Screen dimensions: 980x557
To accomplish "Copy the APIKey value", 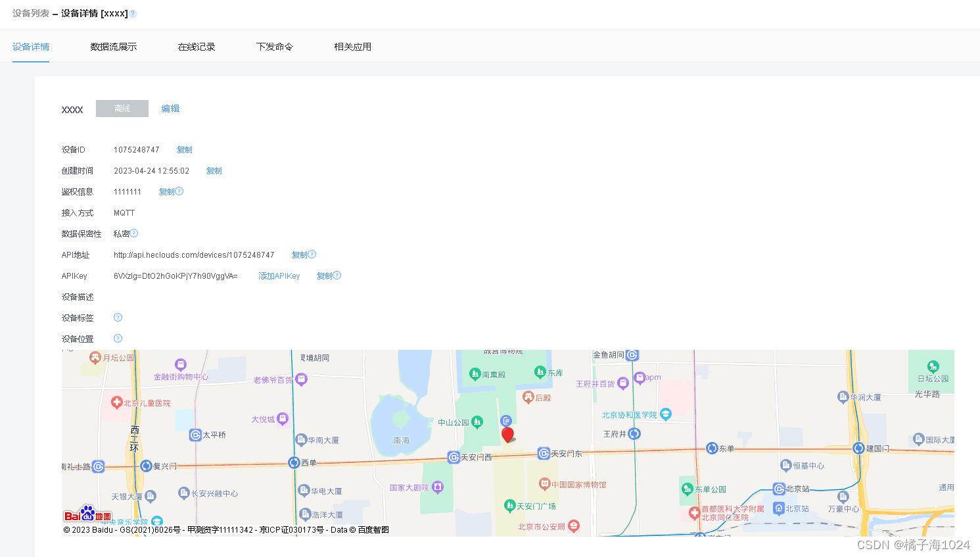I will (325, 276).
